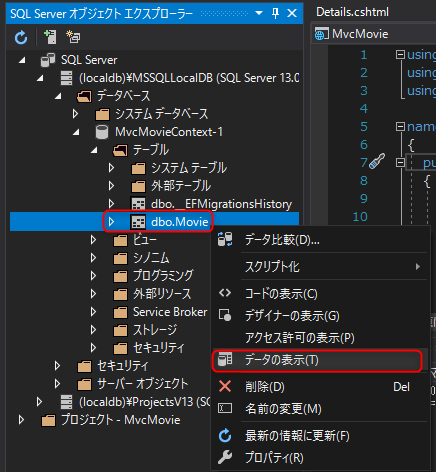This screenshot has height=472, width=436.
Task: Click the group databases toolbar icon
Action: (x=73, y=37)
